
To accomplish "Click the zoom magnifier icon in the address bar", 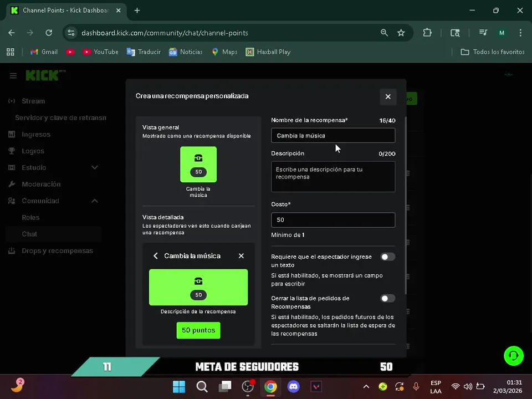I will click(384, 33).
